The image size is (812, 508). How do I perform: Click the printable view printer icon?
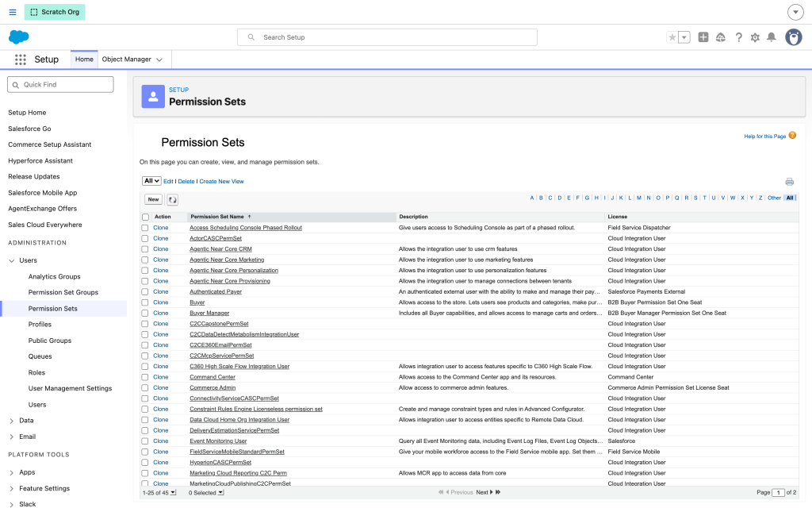(x=789, y=182)
